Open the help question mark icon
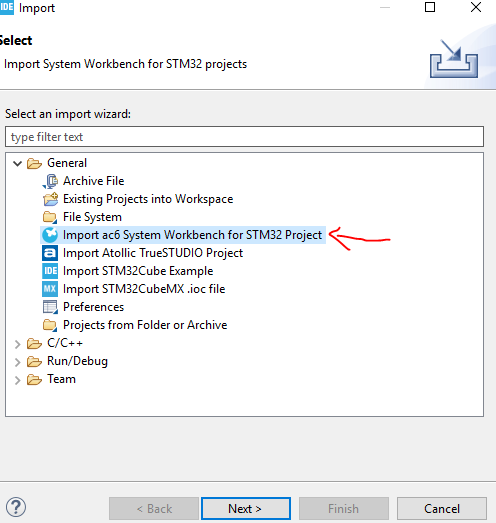This screenshot has height=523, width=496. pyautogui.click(x=16, y=507)
